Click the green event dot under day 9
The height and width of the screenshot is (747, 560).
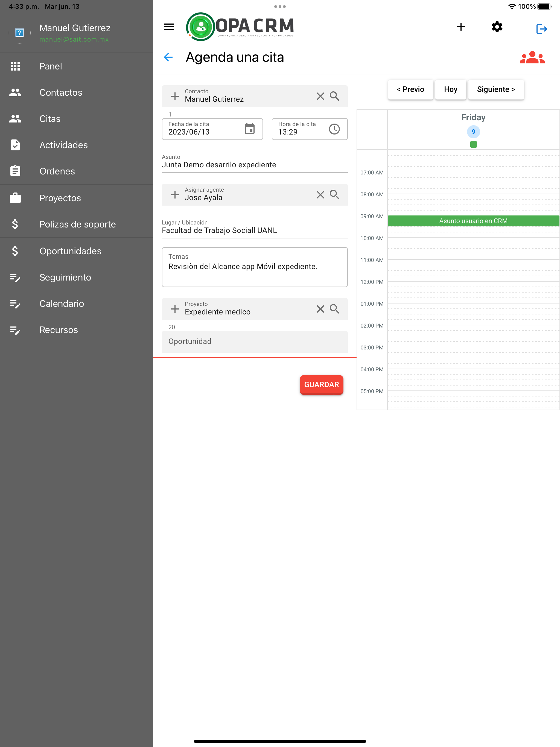pyautogui.click(x=473, y=145)
